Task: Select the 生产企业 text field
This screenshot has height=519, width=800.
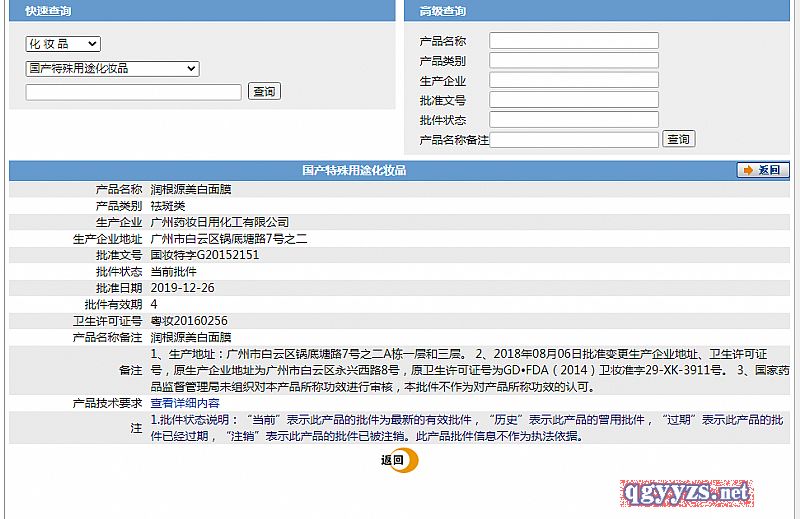Action: 573,80
